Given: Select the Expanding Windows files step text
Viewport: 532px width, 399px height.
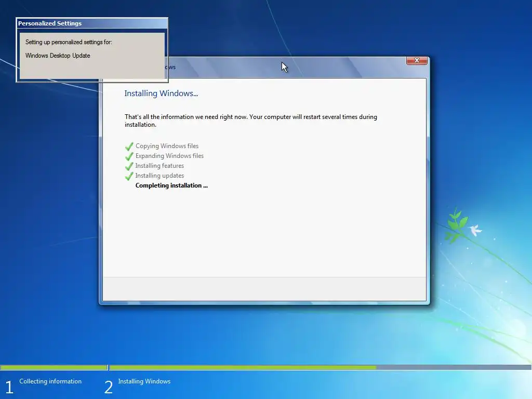Looking at the screenshot, I should coord(169,156).
